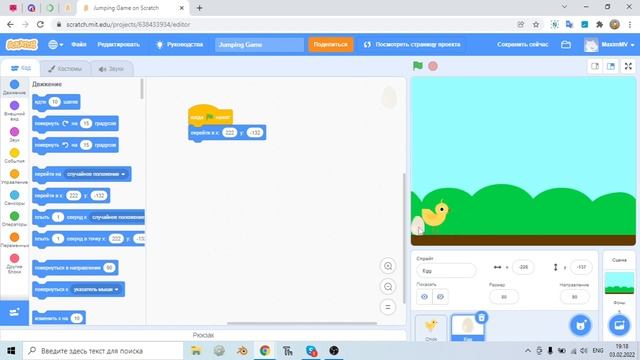Select Events block category circle

coord(14,153)
